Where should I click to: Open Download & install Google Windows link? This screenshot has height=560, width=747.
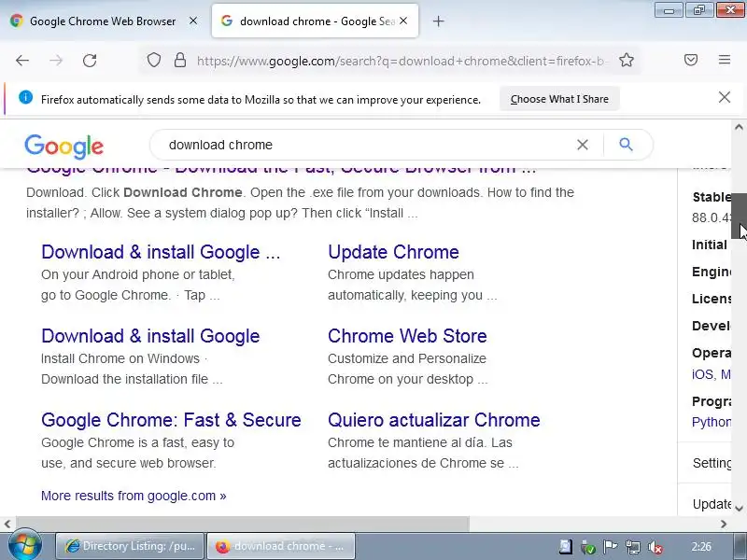(150, 336)
